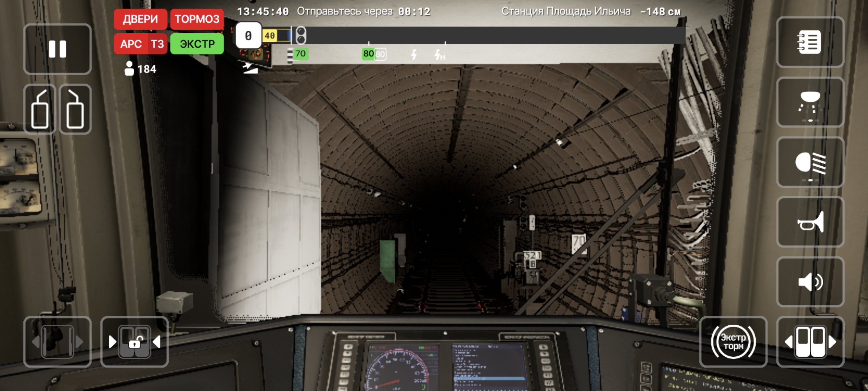Viewport: 868px width, 391px height.
Task: Sound the train horn
Action: (810, 222)
